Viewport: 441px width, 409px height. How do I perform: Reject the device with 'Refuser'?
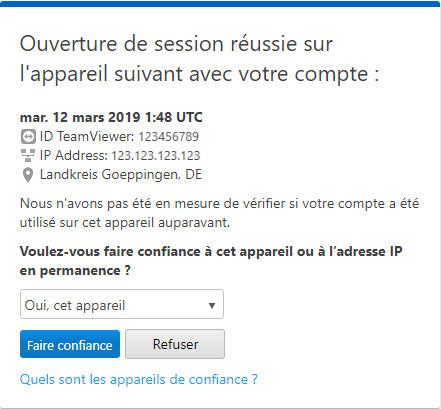coord(175,344)
